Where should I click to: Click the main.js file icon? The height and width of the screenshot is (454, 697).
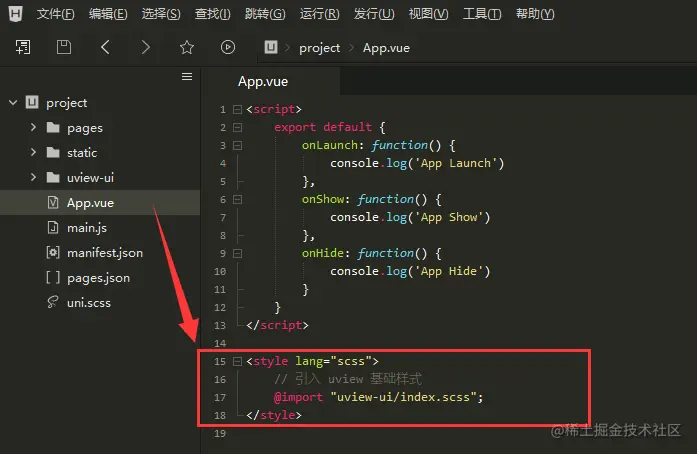pyautogui.click(x=53, y=227)
